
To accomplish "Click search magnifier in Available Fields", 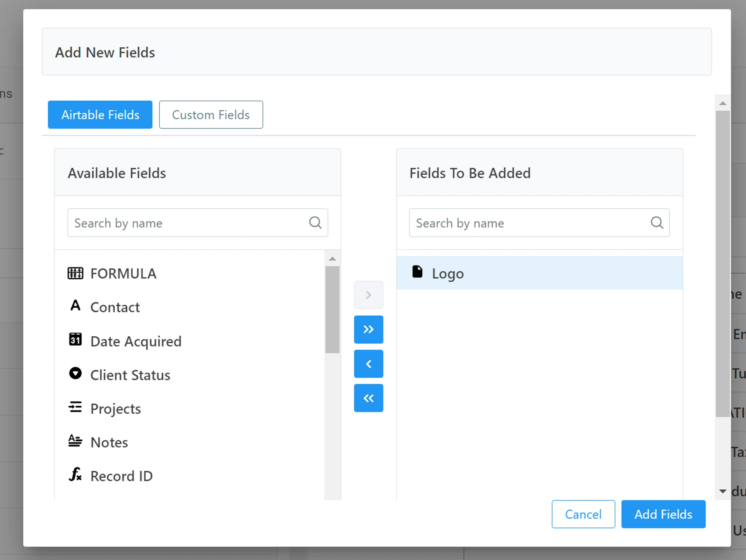I will point(315,223).
